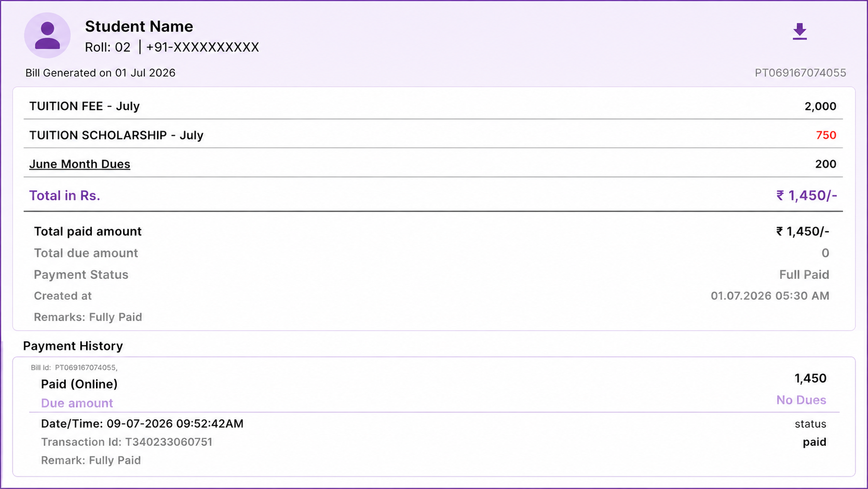Click the purple Due amount label
This screenshot has width=868, height=489.
point(77,403)
